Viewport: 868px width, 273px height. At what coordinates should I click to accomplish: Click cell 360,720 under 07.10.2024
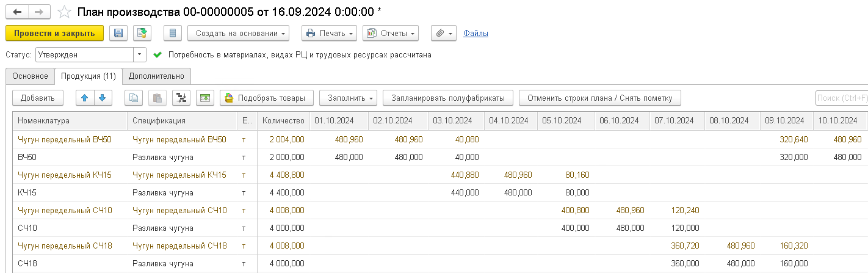677,246
